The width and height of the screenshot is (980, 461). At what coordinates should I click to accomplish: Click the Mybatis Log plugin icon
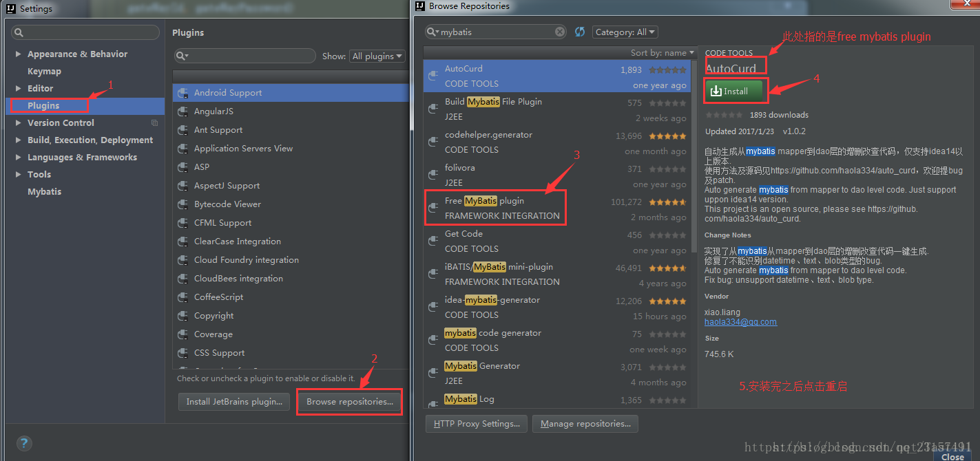pyautogui.click(x=433, y=404)
